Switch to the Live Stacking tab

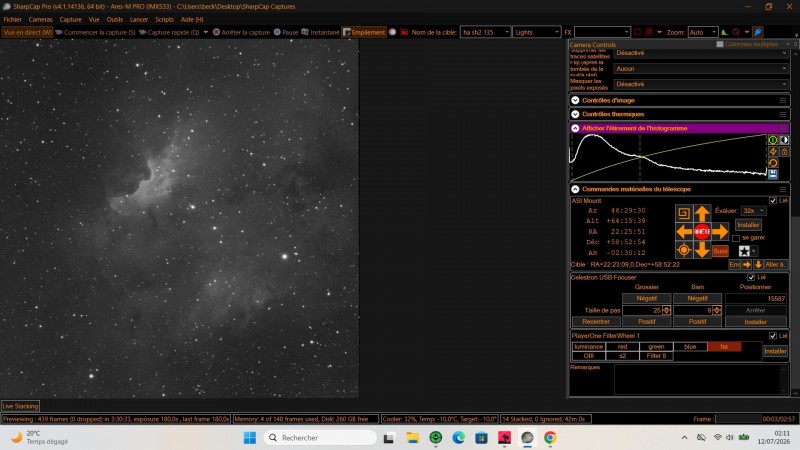(20, 406)
